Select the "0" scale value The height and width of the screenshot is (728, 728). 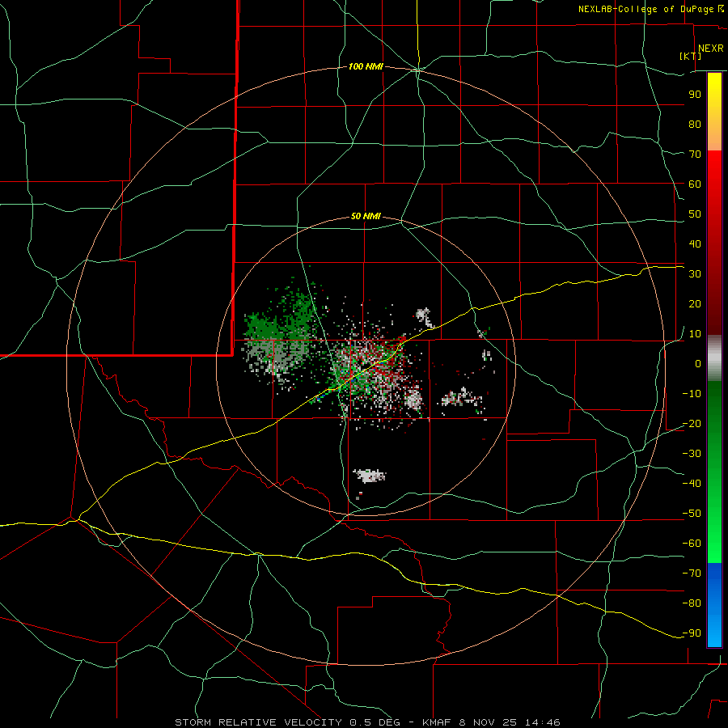click(x=698, y=364)
